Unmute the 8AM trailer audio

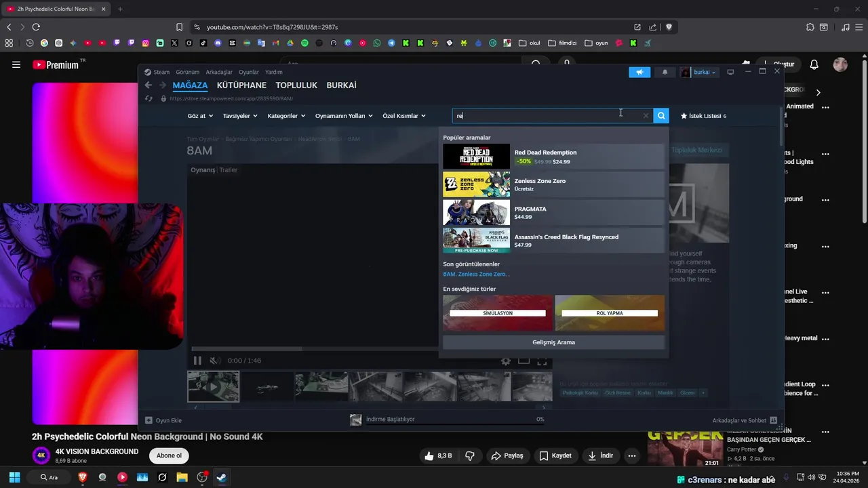click(x=214, y=361)
